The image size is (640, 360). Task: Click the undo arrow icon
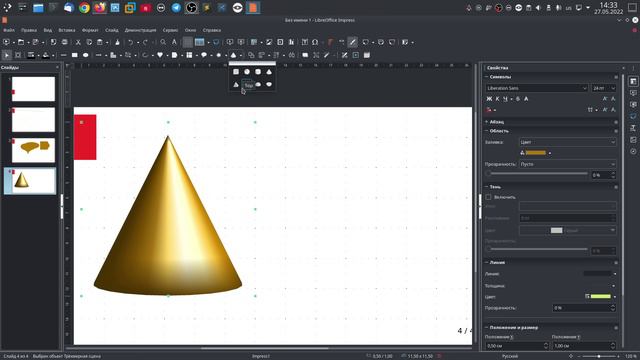tap(130, 42)
